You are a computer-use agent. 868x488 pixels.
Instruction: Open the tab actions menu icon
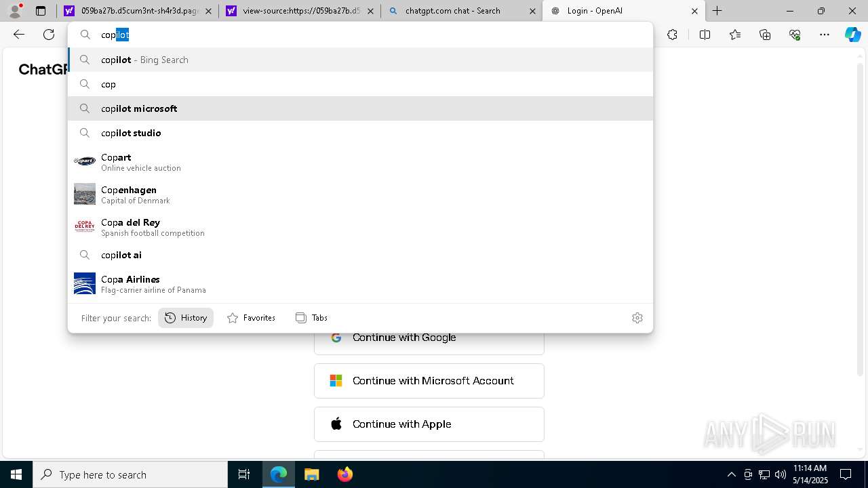(41, 11)
